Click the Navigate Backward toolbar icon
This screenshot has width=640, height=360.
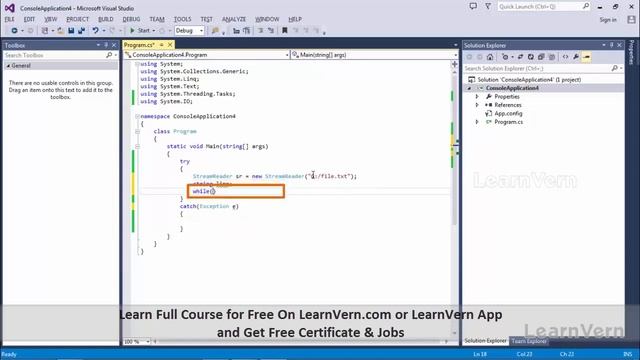click(14, 31)
